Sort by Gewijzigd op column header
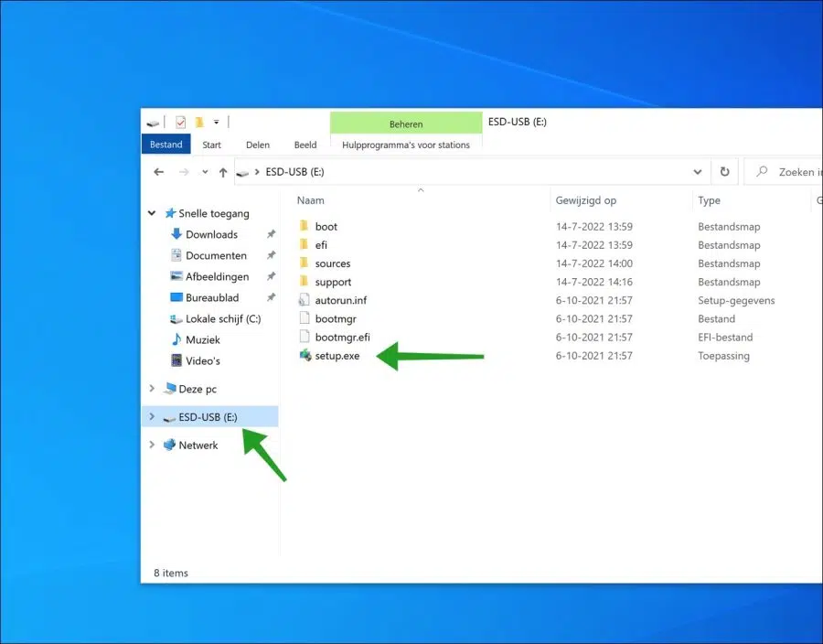This screenshot has width=823, height=644. click(586, 200)
